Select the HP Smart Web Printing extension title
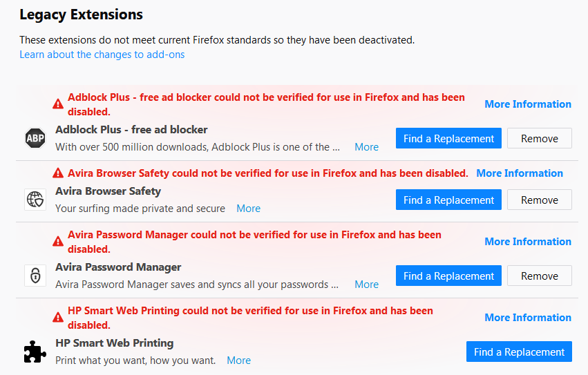 [115, 343]
